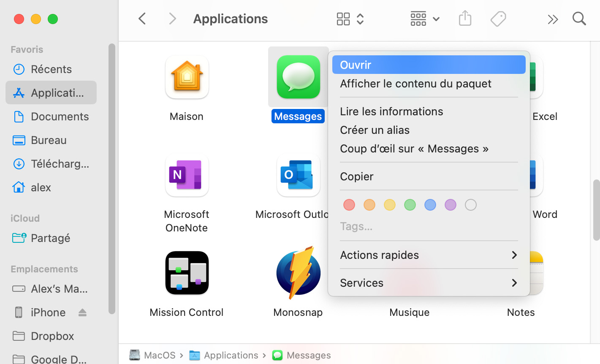Click the Word app label
The image size is (600, 364).
tap(545, 215)
